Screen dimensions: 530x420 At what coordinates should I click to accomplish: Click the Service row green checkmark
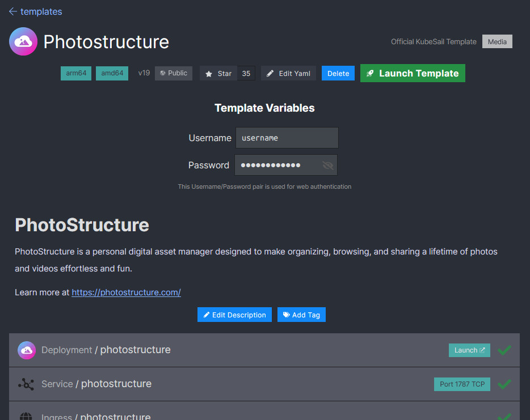pos(504,384)
